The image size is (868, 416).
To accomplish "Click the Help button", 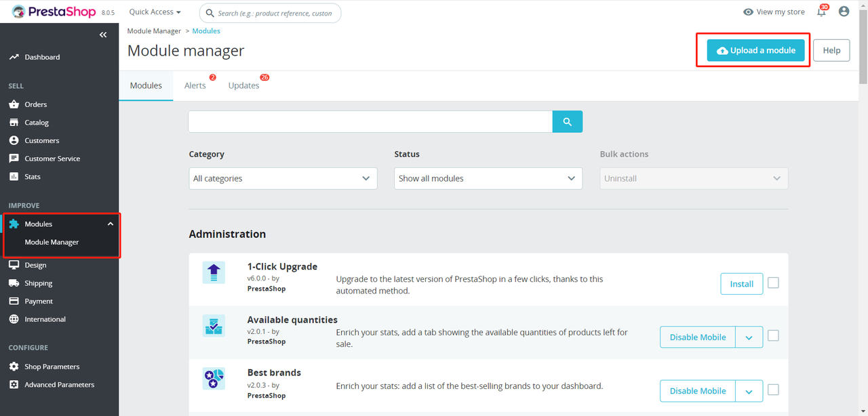I will click(831, 50).
